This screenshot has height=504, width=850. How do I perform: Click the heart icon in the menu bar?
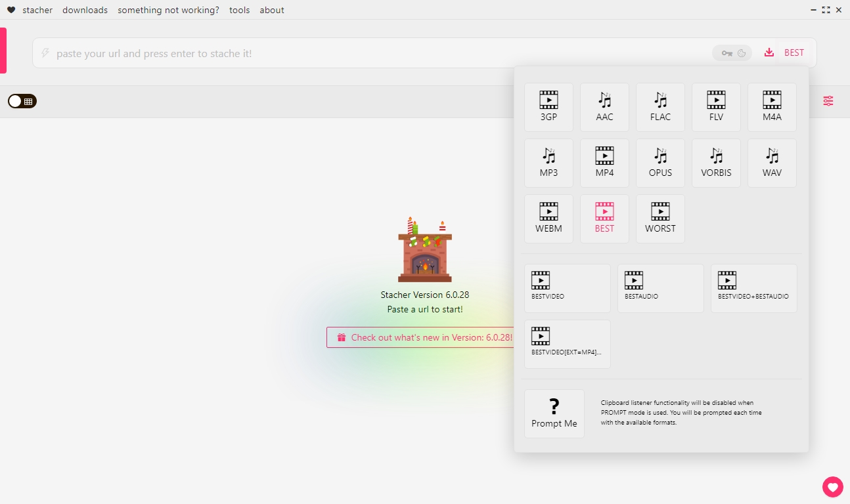tap(11, 10)
